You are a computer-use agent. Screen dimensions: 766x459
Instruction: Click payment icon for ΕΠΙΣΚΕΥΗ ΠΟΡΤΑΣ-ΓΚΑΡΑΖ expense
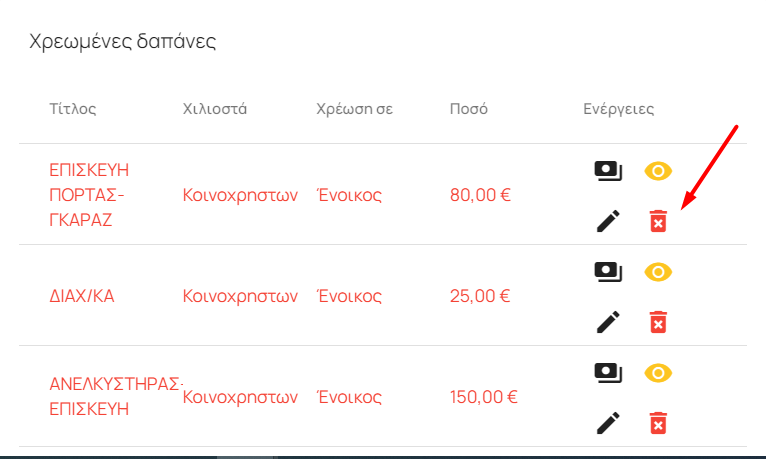coord(608,171)
